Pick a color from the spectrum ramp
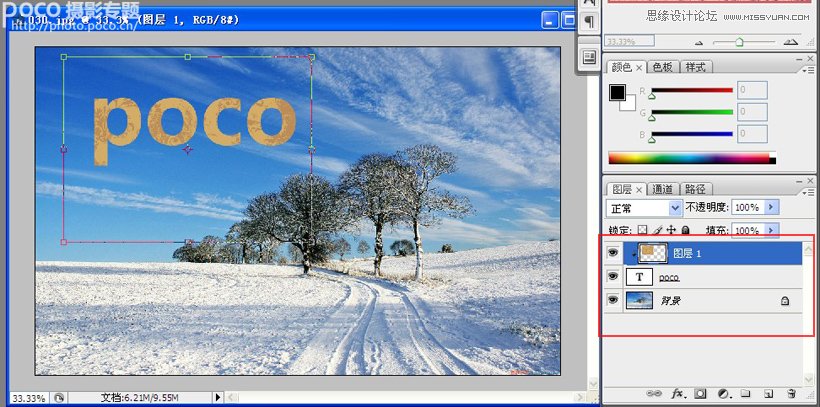Viewport: 820px width, 407px height. point(692,158)
